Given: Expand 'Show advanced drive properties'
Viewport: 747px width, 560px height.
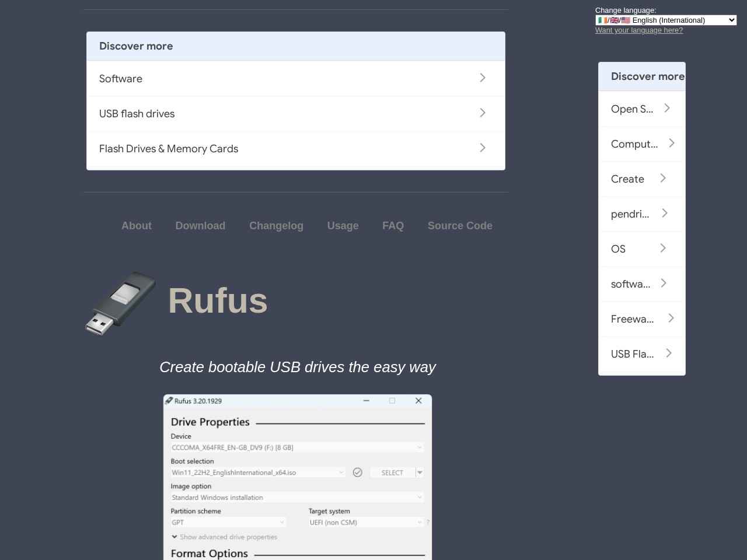Looking at the screenshot, I should (x=225, y=537).
